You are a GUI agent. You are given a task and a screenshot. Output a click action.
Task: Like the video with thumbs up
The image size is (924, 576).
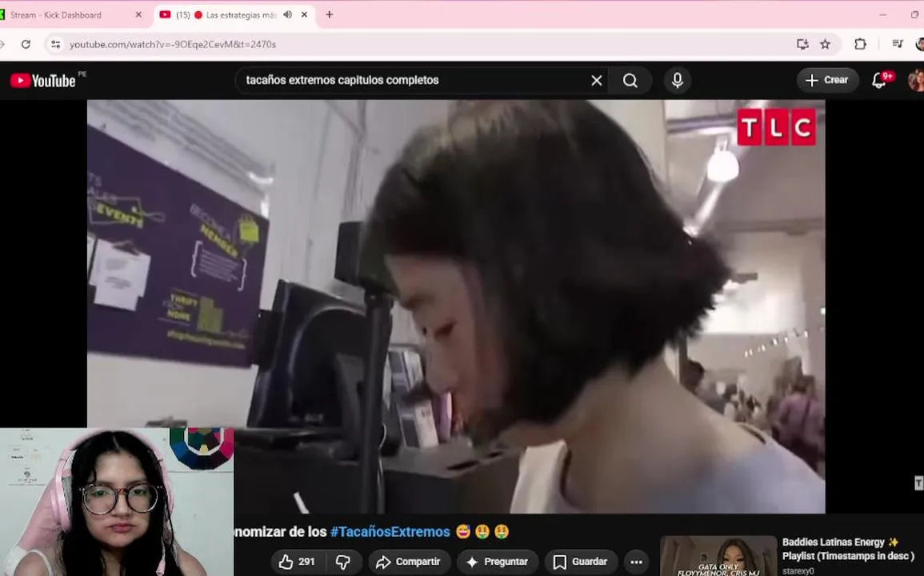(297, 562)
